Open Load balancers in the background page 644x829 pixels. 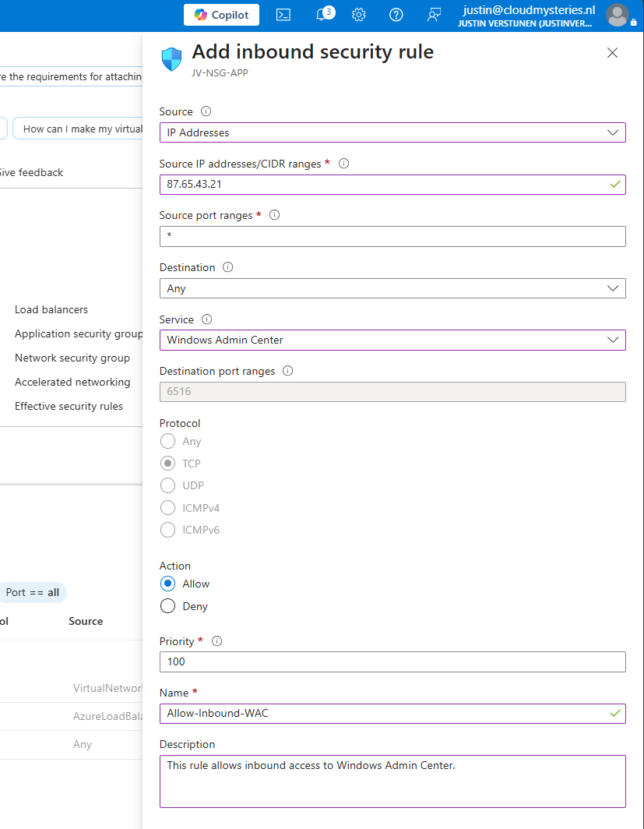coord(51,310)
